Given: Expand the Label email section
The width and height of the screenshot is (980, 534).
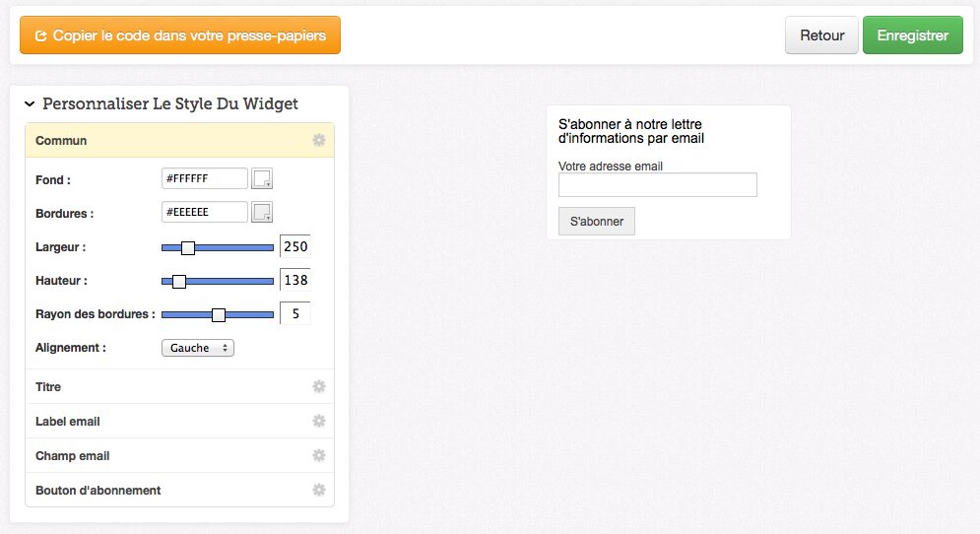Looking at the screenshot, I should click(x=68, y=422).
